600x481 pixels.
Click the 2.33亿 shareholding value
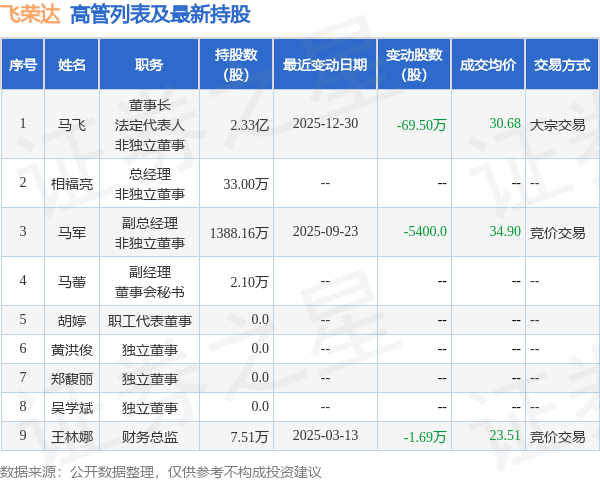(x=250, y=125)
